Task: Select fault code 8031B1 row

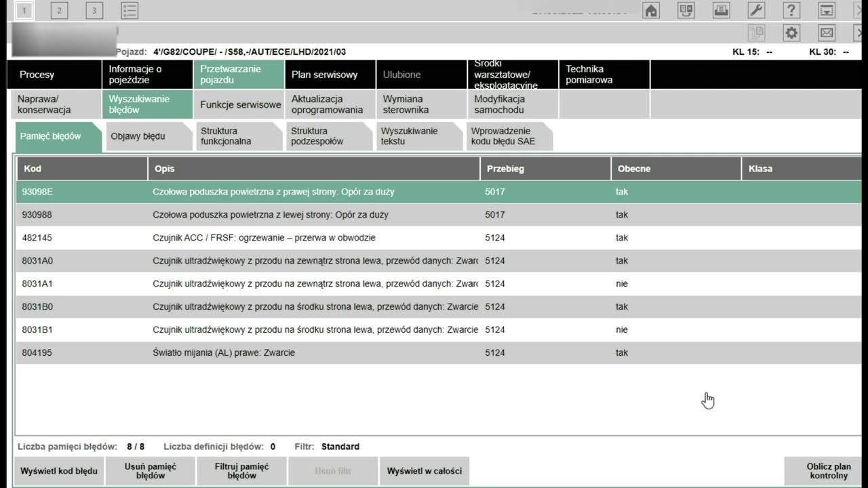Action: [439, 330]
